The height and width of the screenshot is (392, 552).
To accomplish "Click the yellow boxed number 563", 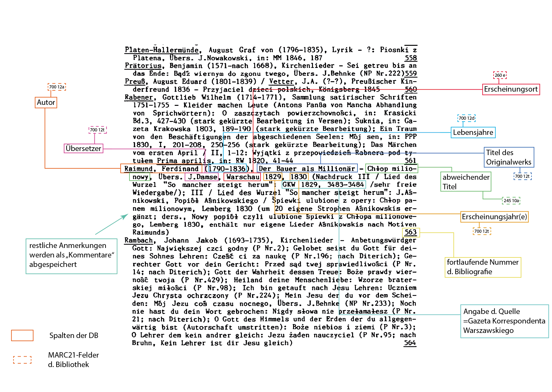I will coord(411,232).
